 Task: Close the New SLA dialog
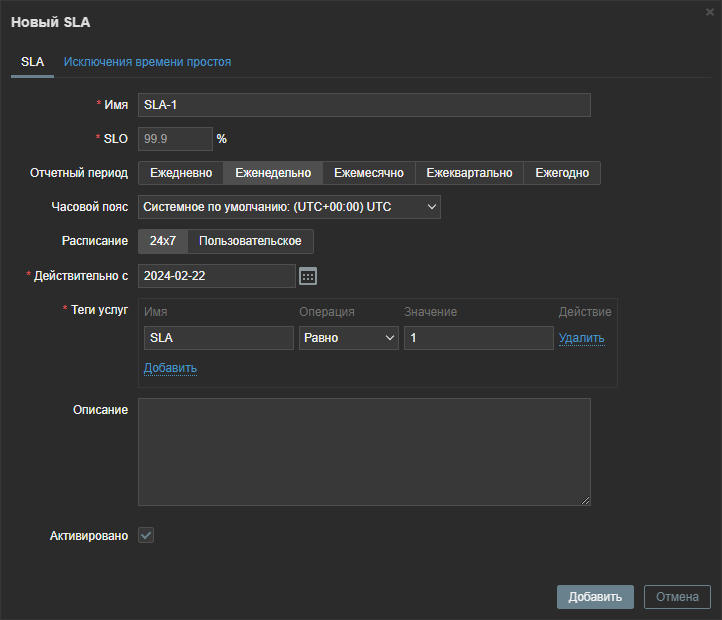click(710, 12)
